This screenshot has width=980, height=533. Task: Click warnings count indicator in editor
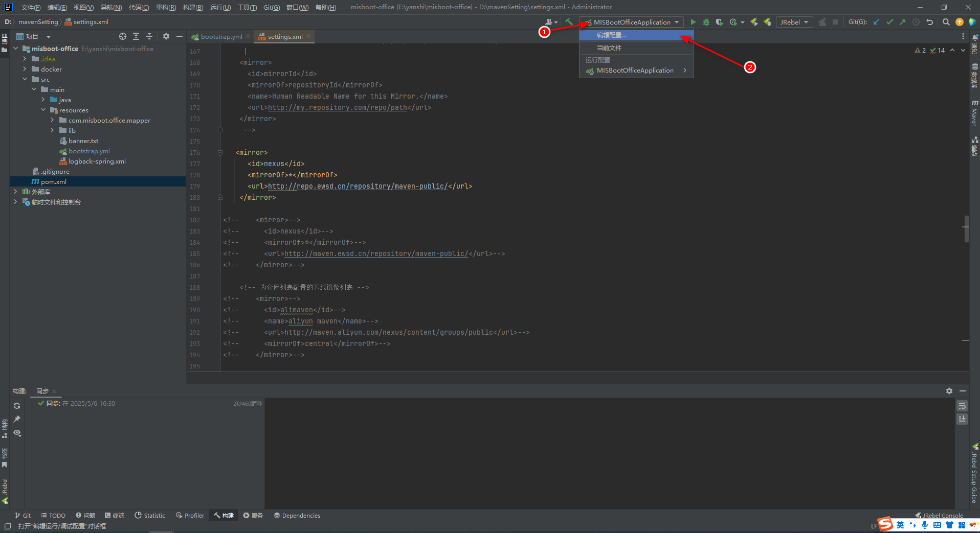(920, 50)
